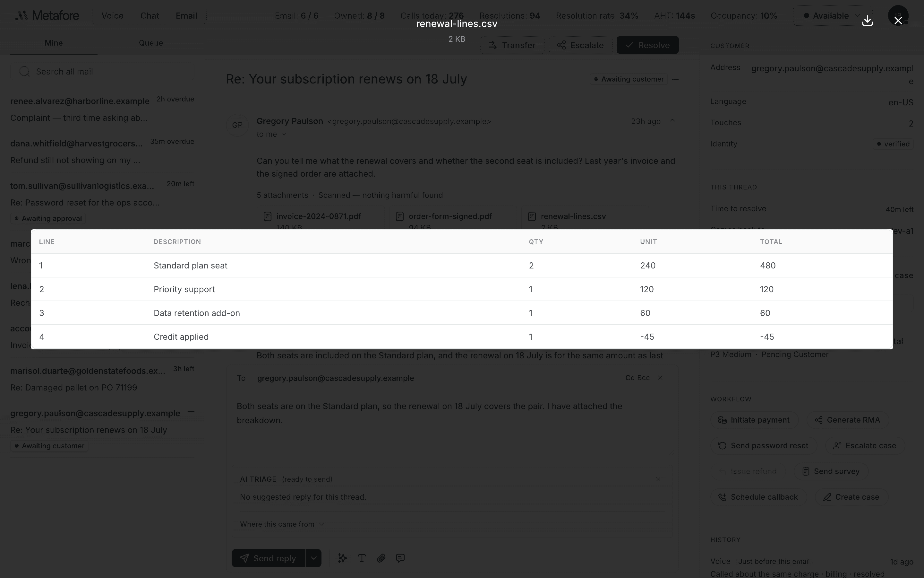Open the marisol.duarte damaged pallet thread
Image resolution: width=924 pixels, height=578 pixels.
tap(102, 379)
